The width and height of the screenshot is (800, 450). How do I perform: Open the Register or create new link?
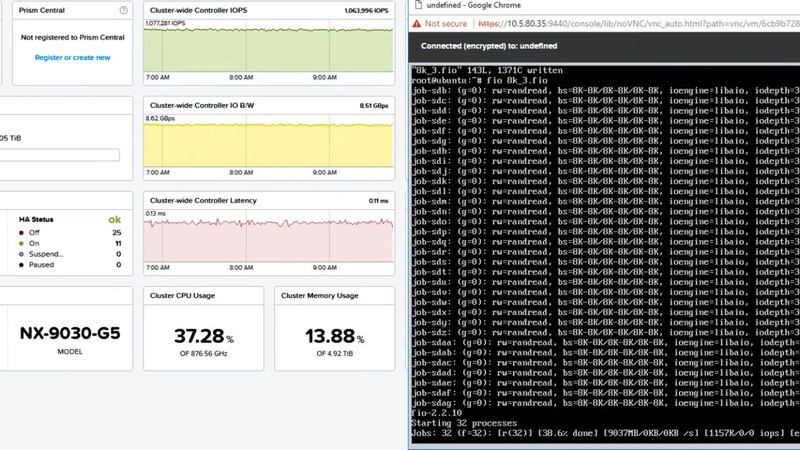(72, 58)
